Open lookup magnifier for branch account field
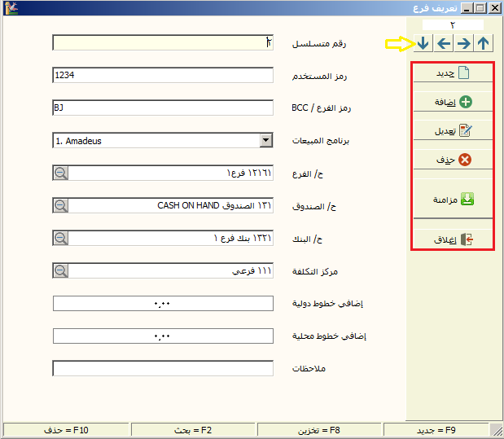Viewport: 504px width, 439px height. 61,173
